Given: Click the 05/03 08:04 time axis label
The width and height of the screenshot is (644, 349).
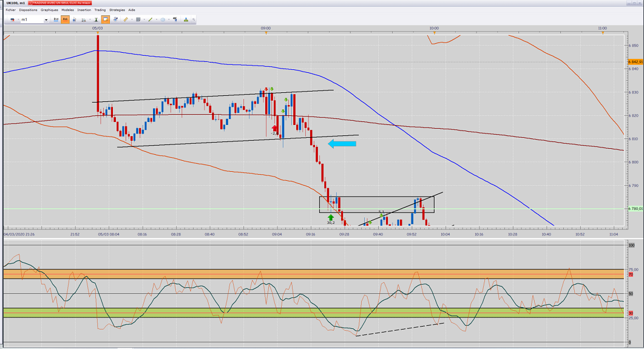Looking at the screenshot, I should point(109,234).
